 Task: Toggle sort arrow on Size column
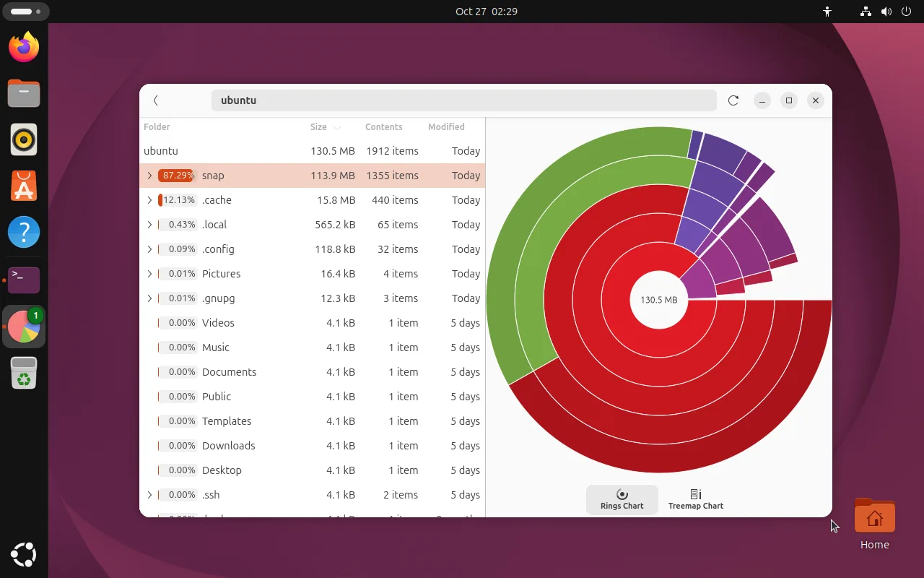click(x=337, y=127)
